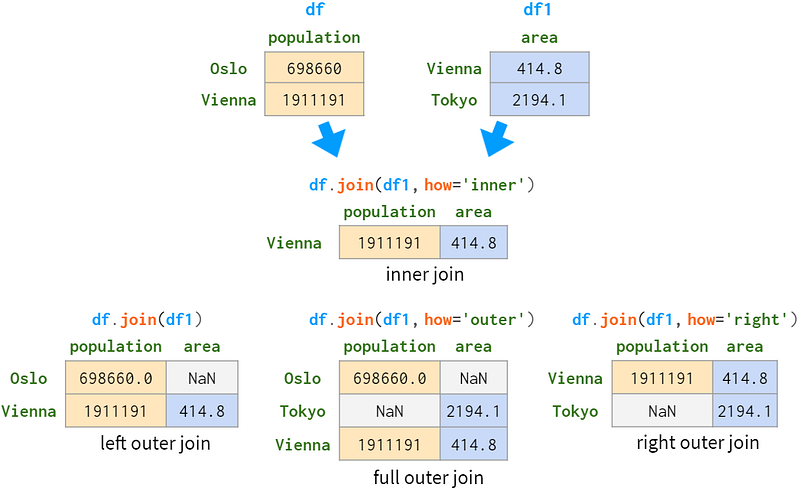Select 1911191 cell in inner join table
This screenshot has height=491, width=800.
click(x=389, y=242)
